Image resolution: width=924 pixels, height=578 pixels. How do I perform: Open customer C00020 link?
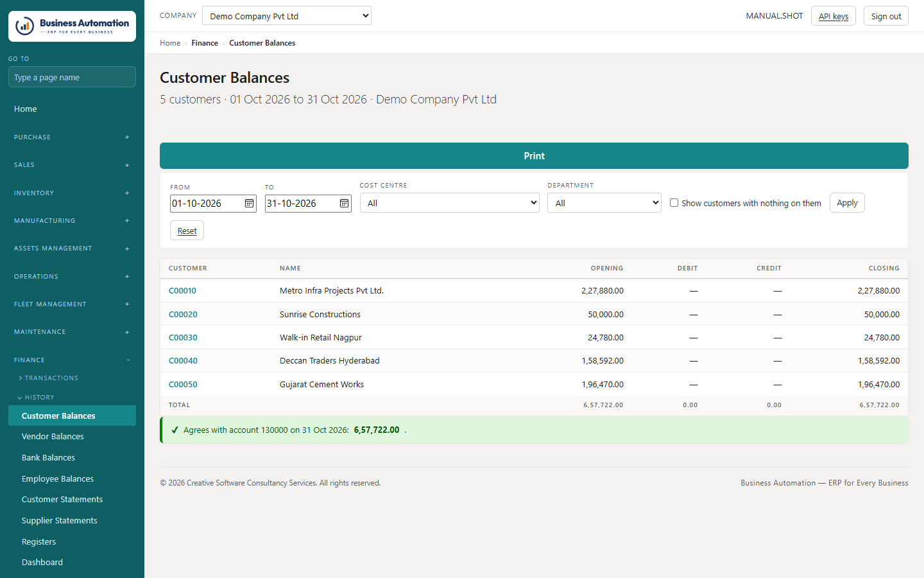(183, 315)
